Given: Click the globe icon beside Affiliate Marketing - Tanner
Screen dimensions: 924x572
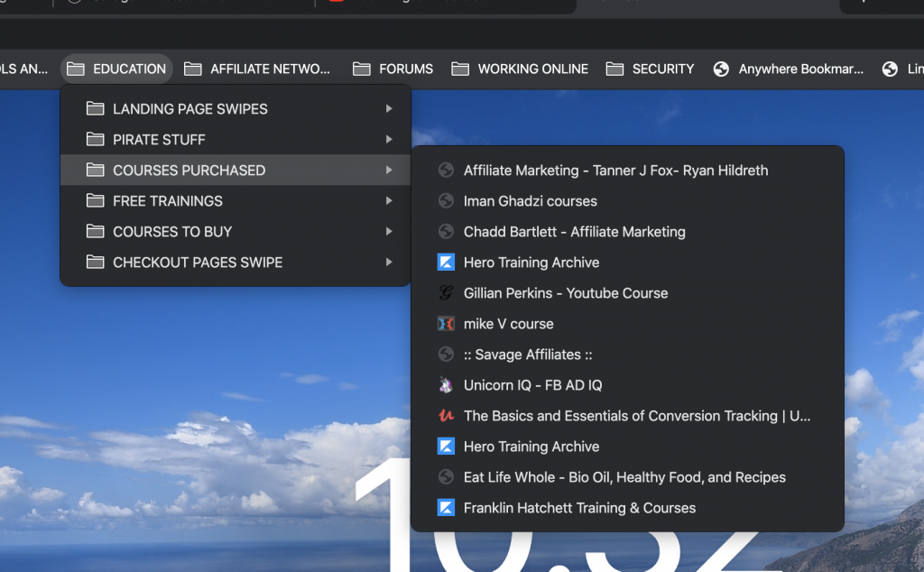Looking at the screenshot, I should point(446,171).
